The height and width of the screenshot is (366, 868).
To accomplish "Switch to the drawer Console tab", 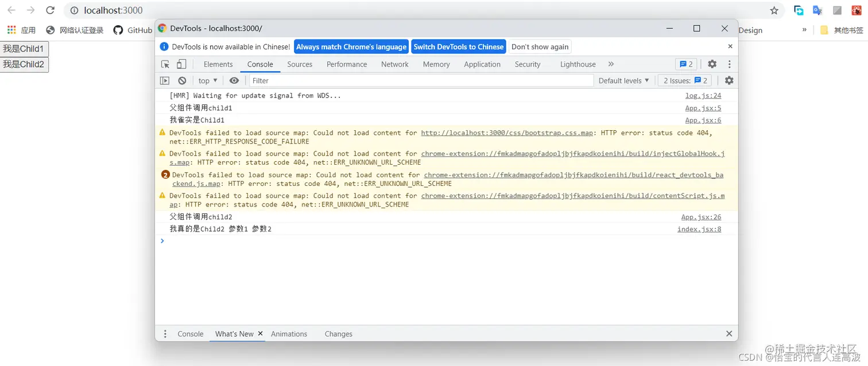I will click(191, 334).
